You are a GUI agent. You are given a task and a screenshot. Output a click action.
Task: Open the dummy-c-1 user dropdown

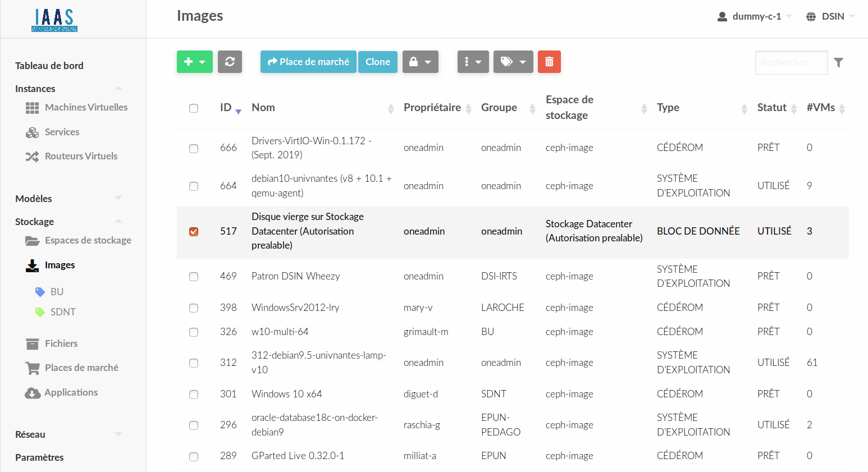tap(754, 16)
